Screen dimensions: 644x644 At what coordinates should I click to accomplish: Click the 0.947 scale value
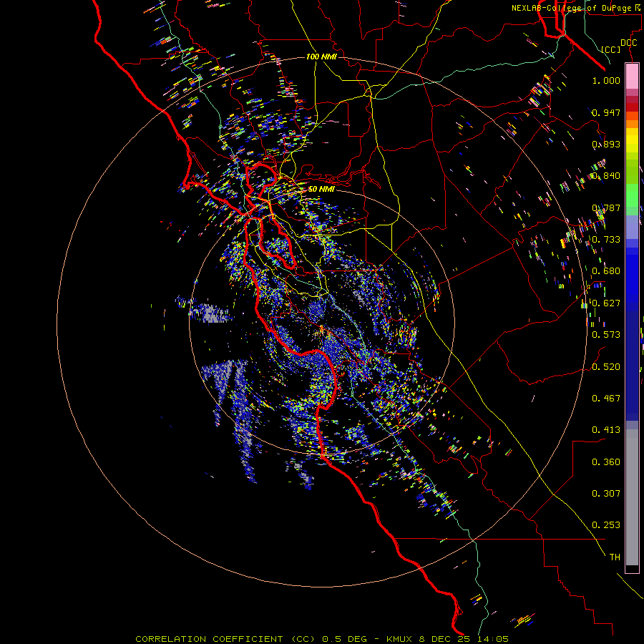pyautogui.click(x=606, y=112)
